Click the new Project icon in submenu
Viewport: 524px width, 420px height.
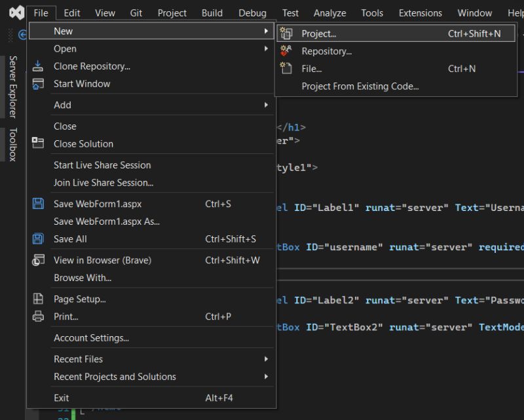coord(286,33)
